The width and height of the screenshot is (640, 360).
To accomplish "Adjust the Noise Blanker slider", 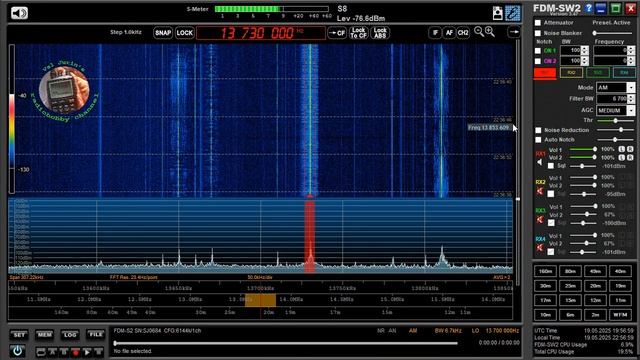I will click(613, 33).
